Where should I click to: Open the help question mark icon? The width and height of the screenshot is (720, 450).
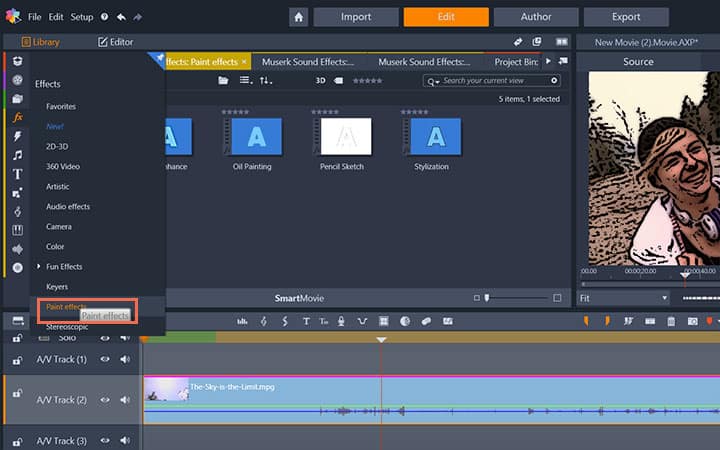pos(105,17)
